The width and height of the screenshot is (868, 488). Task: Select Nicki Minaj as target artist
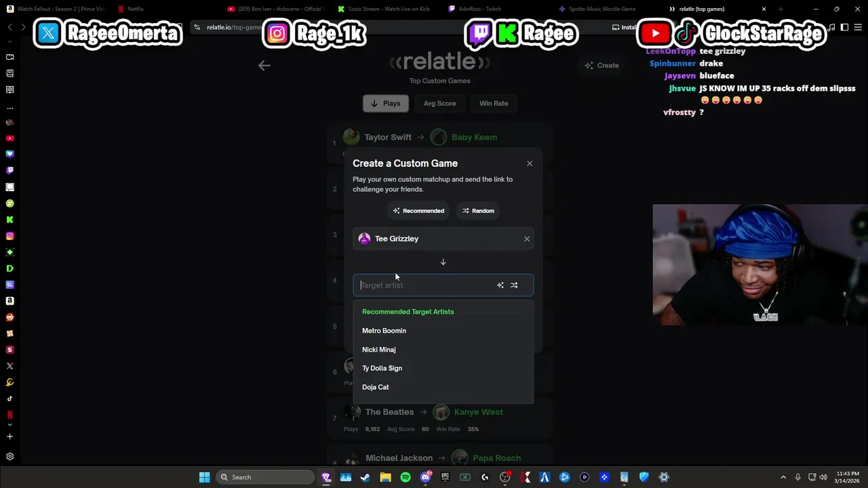tap(378, 350)
